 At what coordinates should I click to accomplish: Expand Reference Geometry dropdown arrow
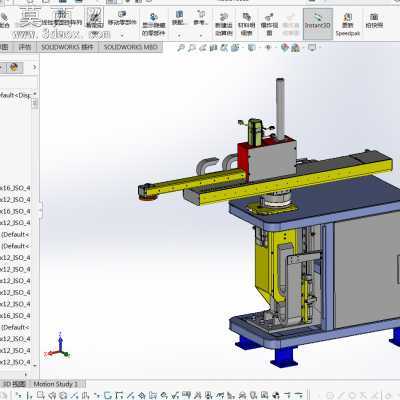click(x=201, y=35)
